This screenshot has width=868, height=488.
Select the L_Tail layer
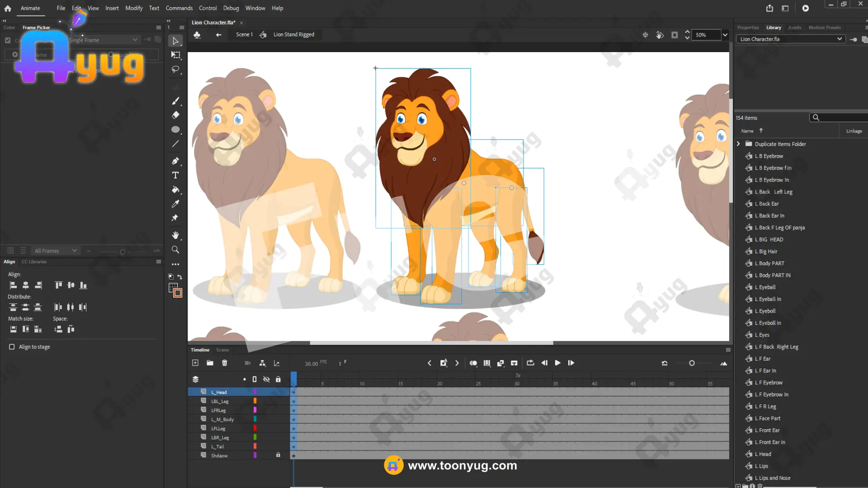tap(217, 446)
